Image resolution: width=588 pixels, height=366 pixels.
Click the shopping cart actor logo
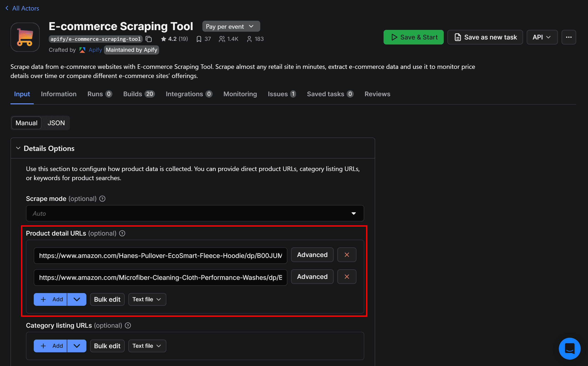pyautogui.click(x=25, y=37)
